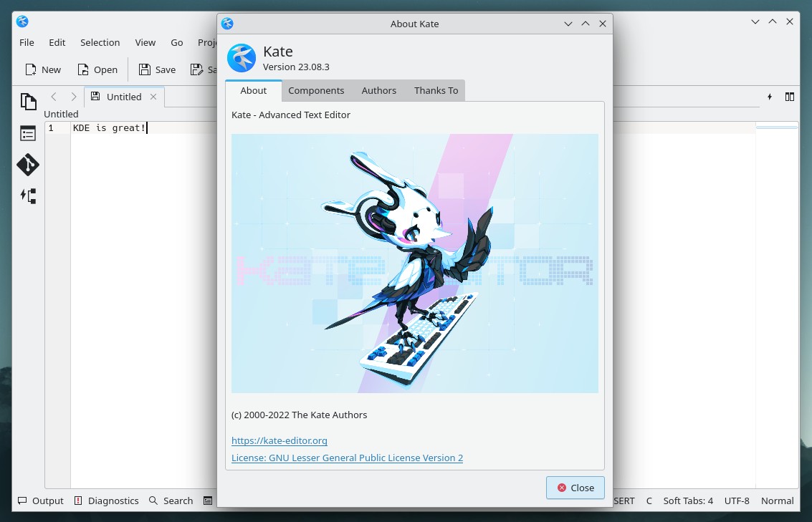Click the Version 23.08.3 text
The width and height of the screenshot is (812, 522).
[296, 67]
